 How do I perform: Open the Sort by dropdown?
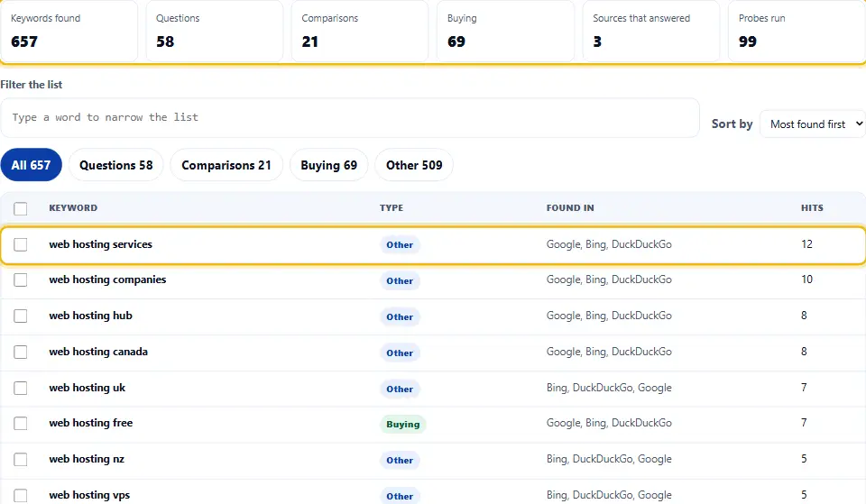[813, 124]
